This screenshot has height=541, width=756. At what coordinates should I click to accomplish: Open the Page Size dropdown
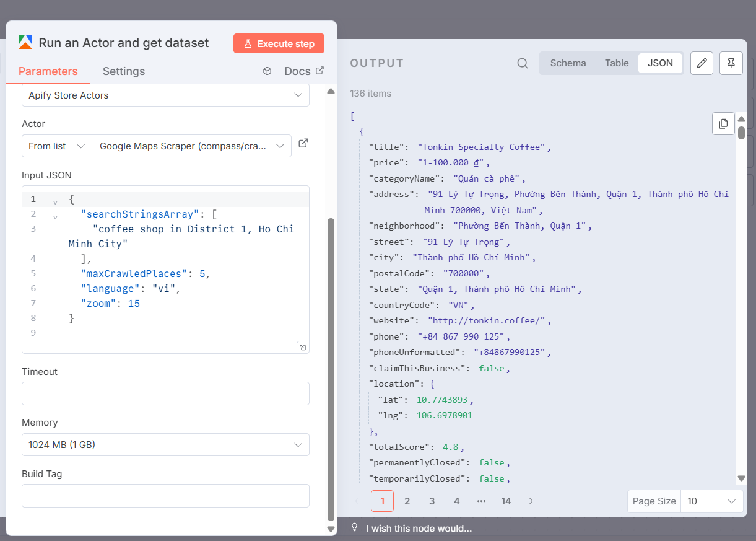click(x=711, y=501)
